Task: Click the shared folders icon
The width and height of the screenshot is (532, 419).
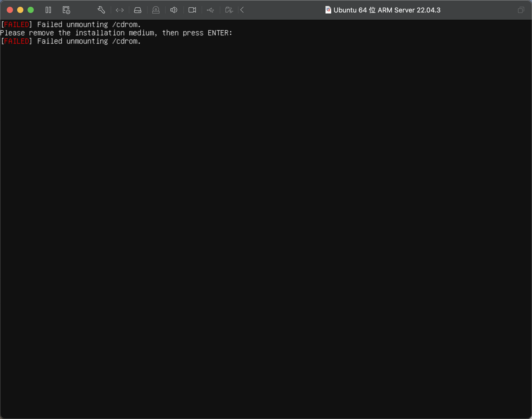Action: (x=229, y=10)
